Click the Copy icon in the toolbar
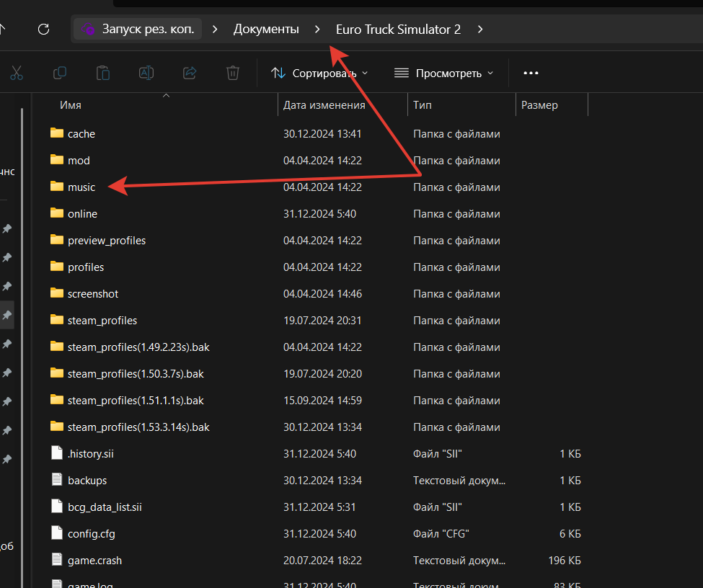The width and height of the screenshot is (703, 588). (60, 73)
